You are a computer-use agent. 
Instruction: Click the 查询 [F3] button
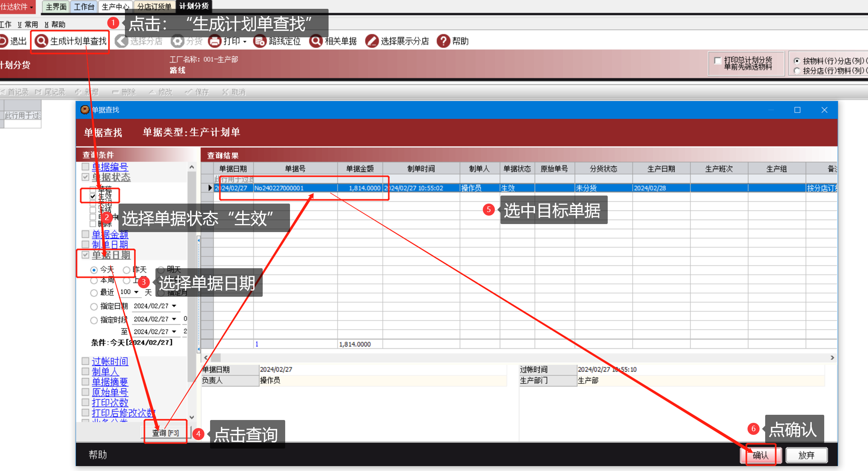[165, 432]
